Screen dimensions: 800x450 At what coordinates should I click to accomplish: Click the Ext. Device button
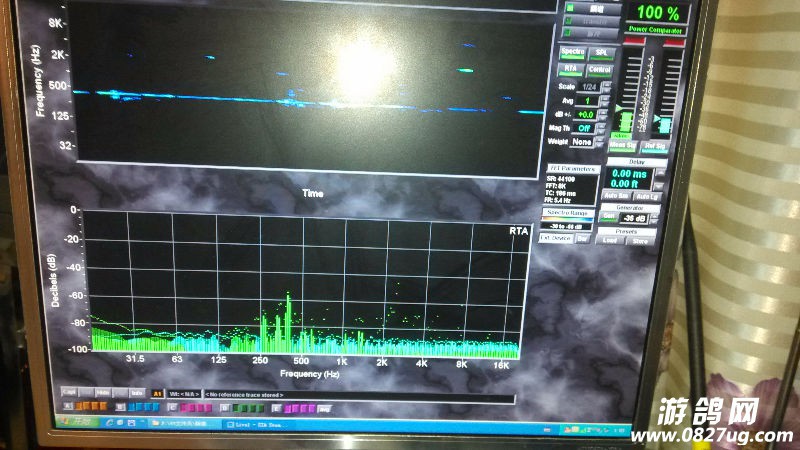point(556,238)
